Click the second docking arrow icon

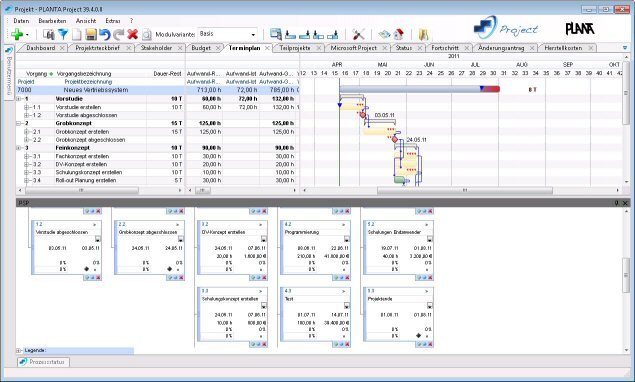(x=304, y=35)
